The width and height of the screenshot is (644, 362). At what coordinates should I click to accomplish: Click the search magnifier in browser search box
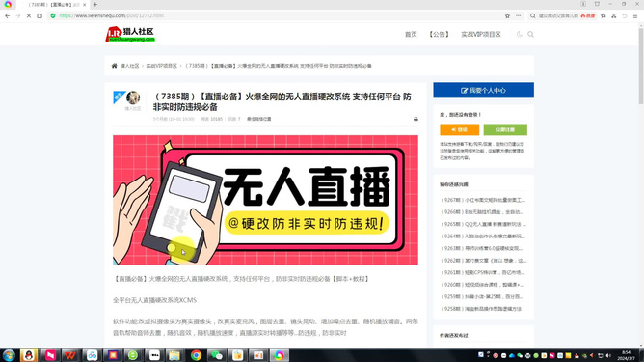[x=533, y=15]
